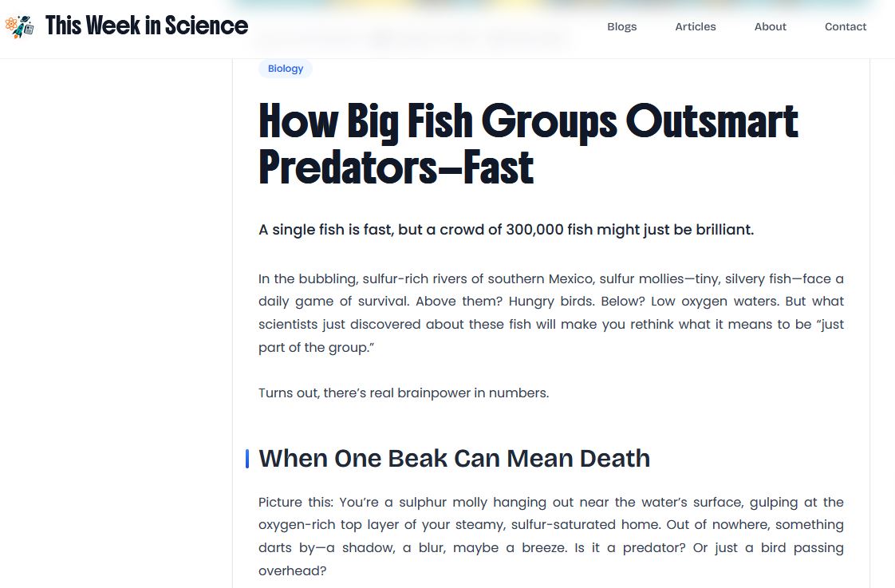Open the Blogs menu item

click(x=621, y=26)
